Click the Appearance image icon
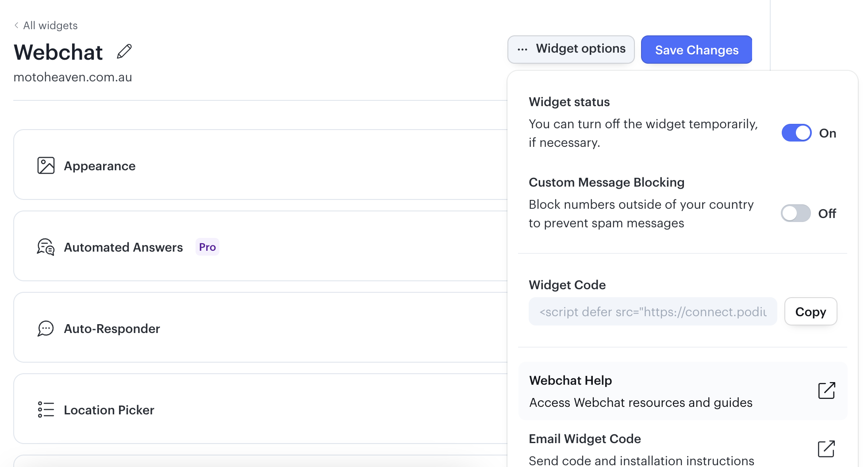 [46, 165]
